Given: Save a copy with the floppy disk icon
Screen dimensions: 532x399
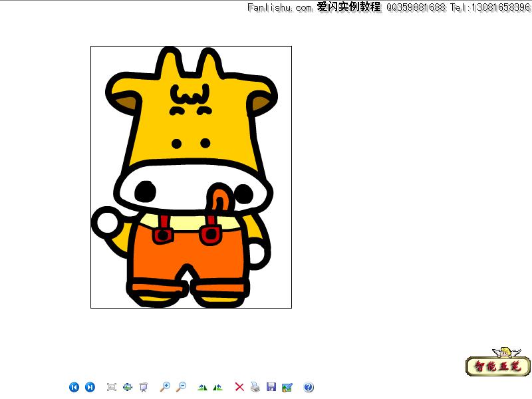Looking at the screenshot, I should [x=271, y=387].
